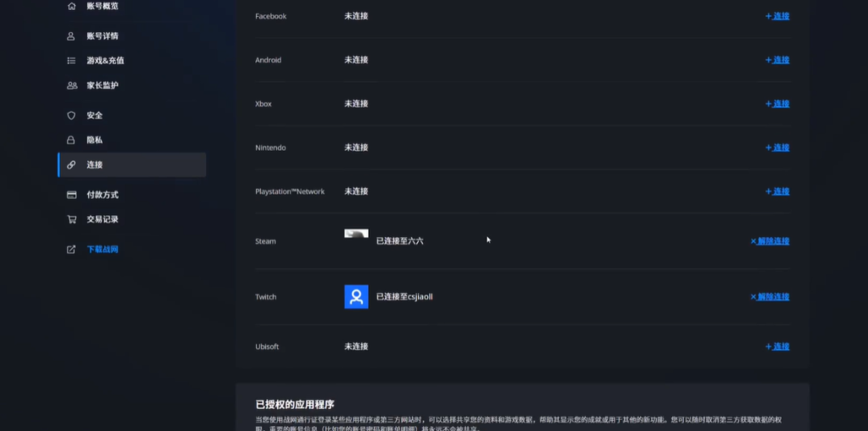
Task: Click the home icon beside 账号概览
Action: tap(71, 6)
